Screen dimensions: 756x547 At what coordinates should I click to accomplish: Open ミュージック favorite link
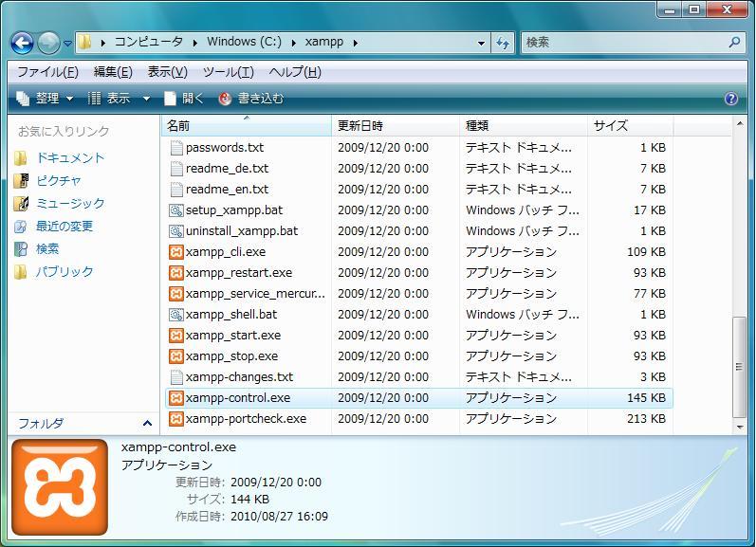(70, 204)
